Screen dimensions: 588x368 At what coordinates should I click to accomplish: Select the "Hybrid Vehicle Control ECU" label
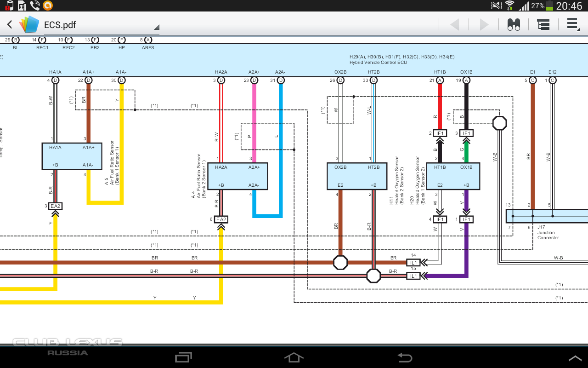(x=378, y=62)
